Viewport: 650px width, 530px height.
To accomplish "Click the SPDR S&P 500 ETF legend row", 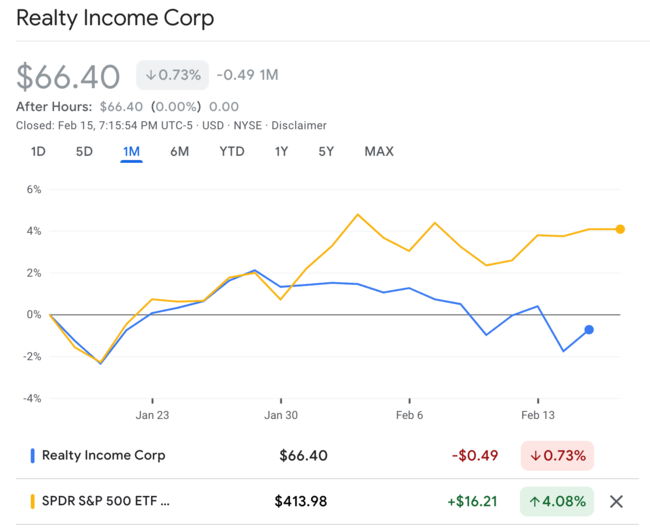I will tap(327, 501).
